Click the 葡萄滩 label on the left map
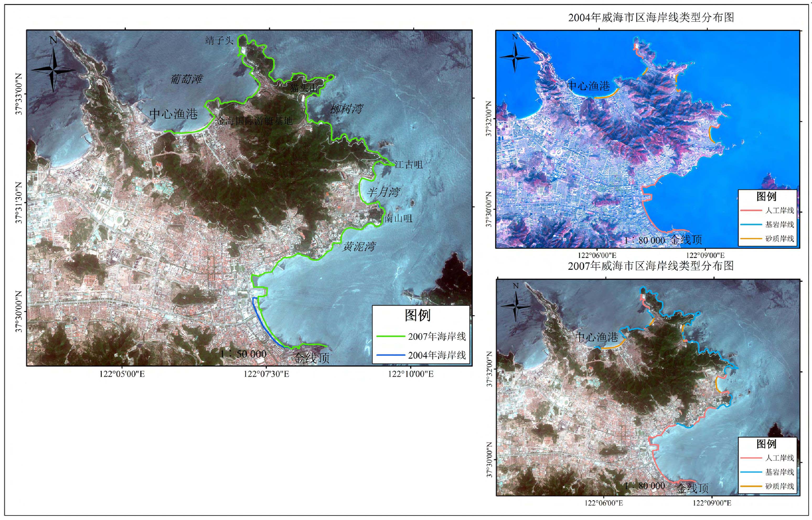Viewport: 812px width, 520px height. (x=186, y=79)
